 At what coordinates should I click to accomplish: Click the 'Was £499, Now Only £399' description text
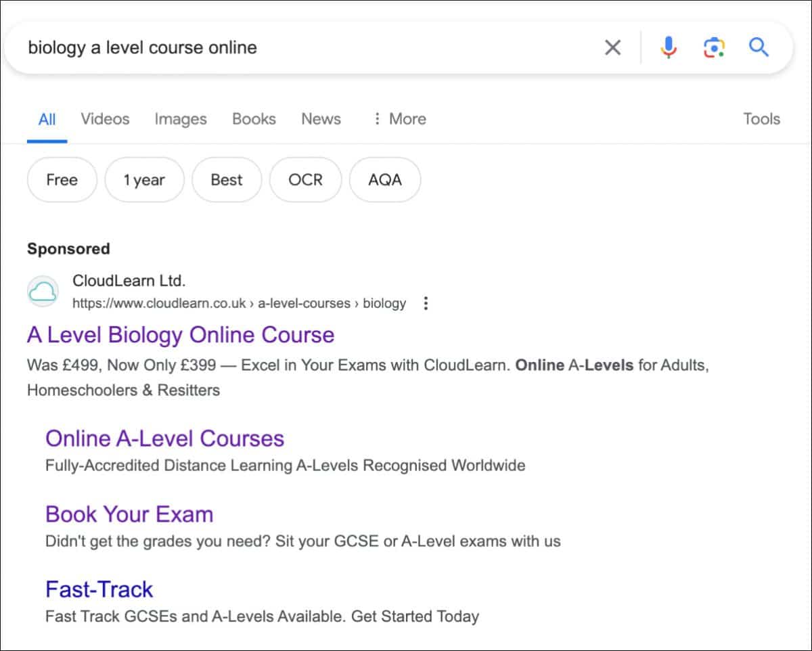point(122,365)
